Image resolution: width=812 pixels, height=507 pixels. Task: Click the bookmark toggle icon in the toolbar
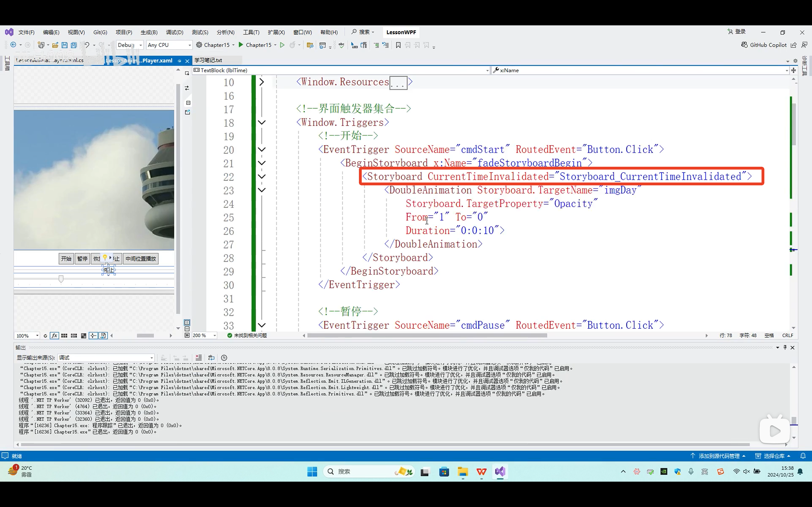(398, 45)
